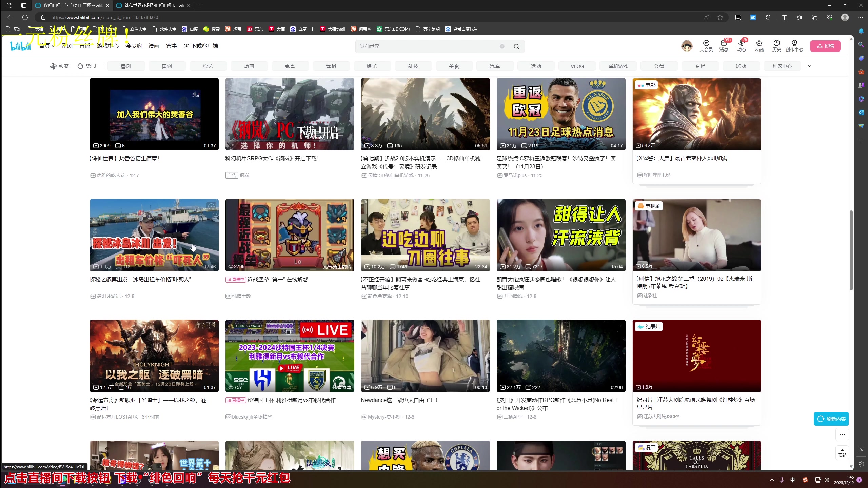
Task: Open 消息 messages icon
Action: coord(724,46)
